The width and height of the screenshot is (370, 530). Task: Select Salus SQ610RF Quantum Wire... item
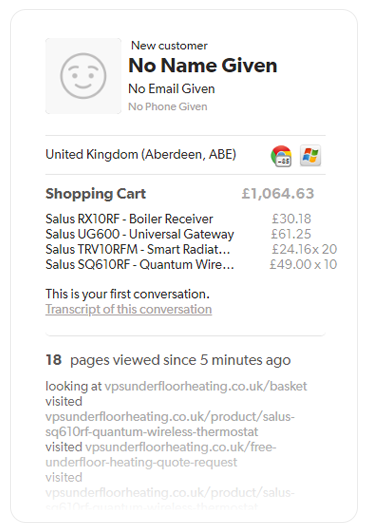click(x=140, y=264)
